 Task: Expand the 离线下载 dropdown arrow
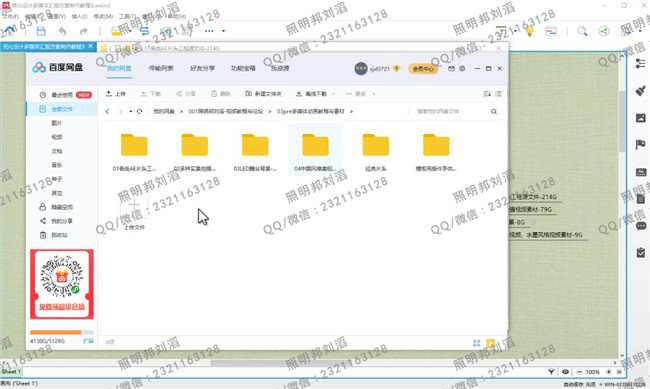tap(334, 94)
